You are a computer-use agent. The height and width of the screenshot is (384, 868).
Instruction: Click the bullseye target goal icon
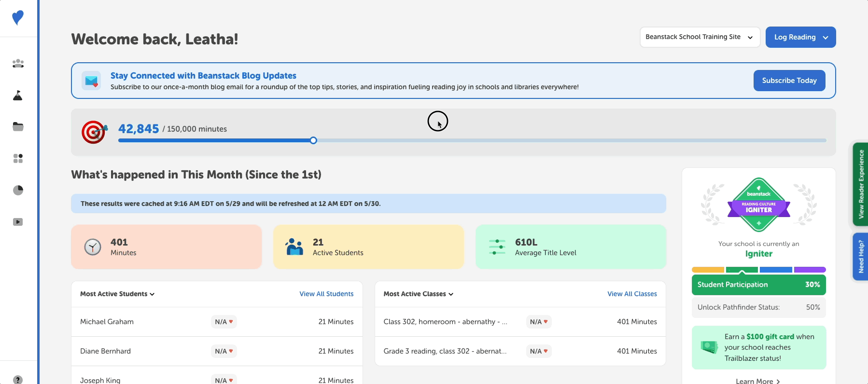[x=94, y=132]
